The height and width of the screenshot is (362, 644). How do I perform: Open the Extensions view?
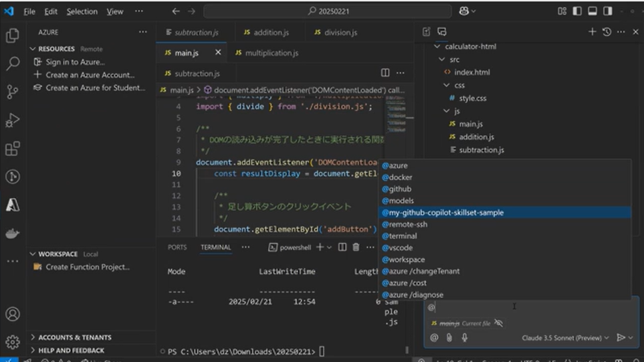point(12,149)
